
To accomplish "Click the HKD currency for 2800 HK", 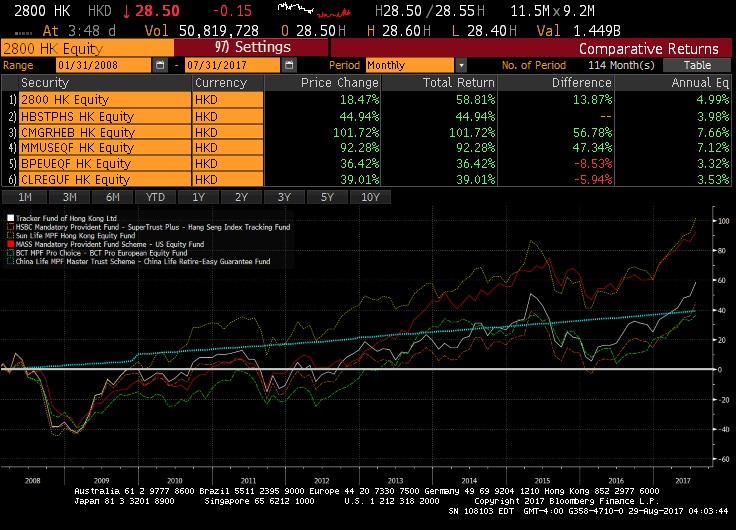I will [228, 100].
